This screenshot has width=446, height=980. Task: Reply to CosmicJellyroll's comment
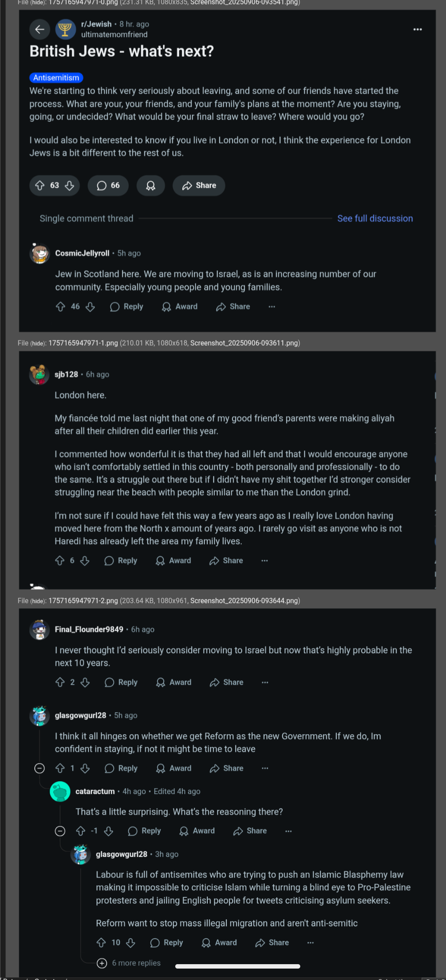pos(127,307)
